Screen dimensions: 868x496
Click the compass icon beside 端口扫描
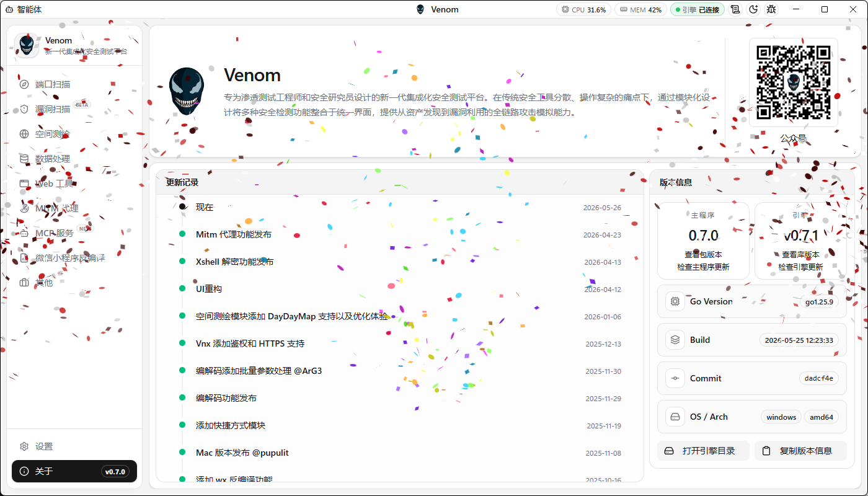pos(24,84)
